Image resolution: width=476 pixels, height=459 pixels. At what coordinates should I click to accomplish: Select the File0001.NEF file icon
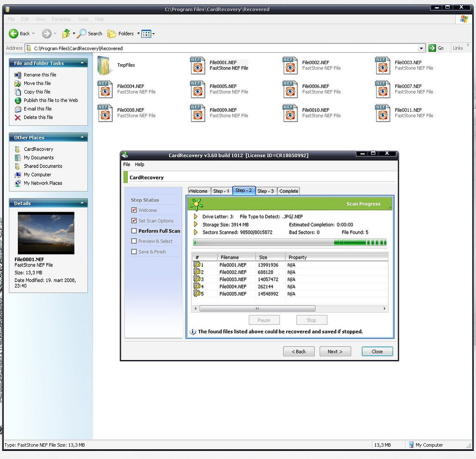pos(198,65)
